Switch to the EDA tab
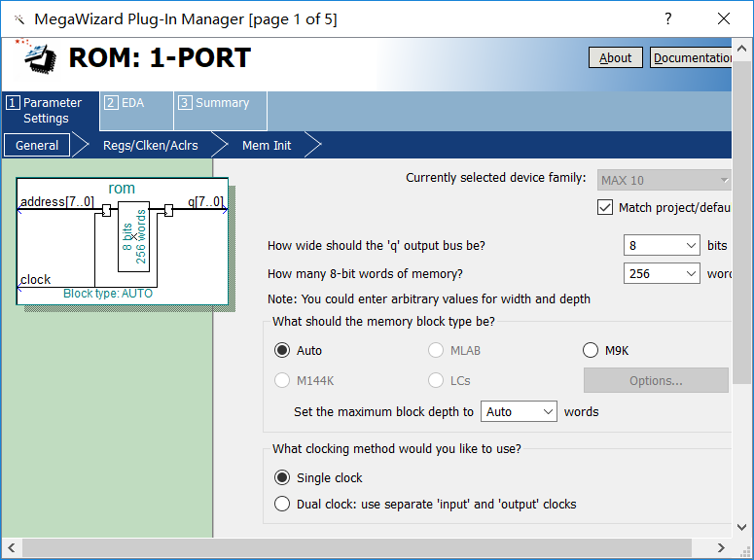 pos(136,111)
